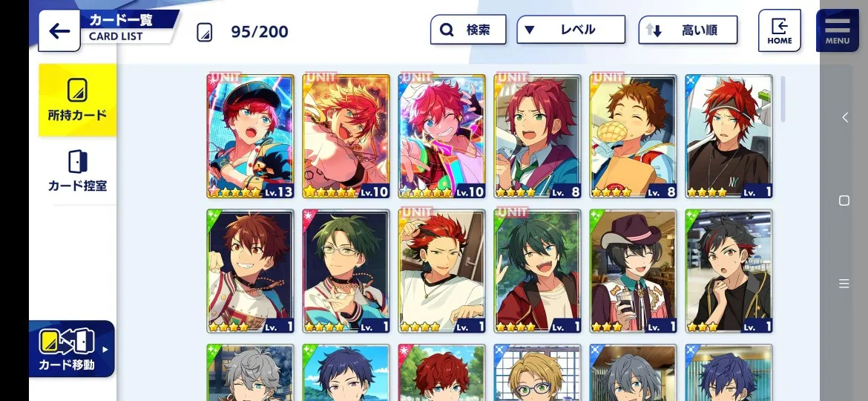Switch to the カード控室 tab
Screen dimensions: 868x401
pos(77,171)
